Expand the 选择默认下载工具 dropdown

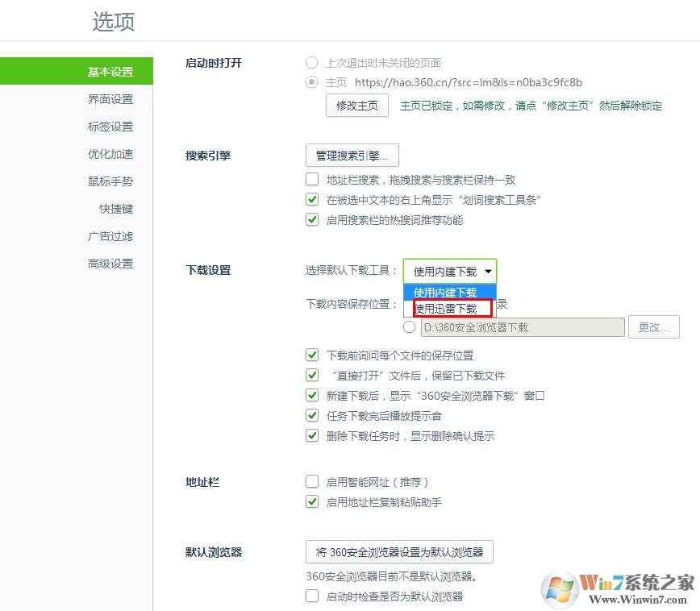450,272
